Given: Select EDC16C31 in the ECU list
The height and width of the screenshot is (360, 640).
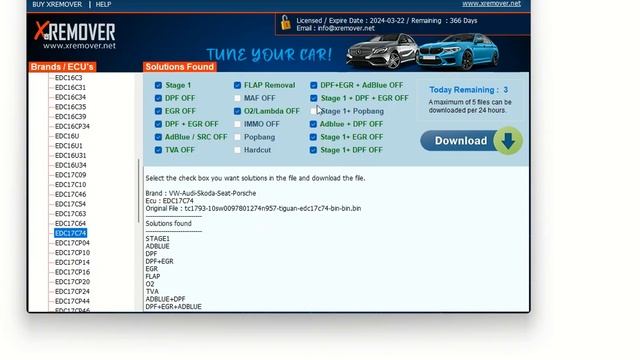Looking at the screenshot, I should [70, 87].
